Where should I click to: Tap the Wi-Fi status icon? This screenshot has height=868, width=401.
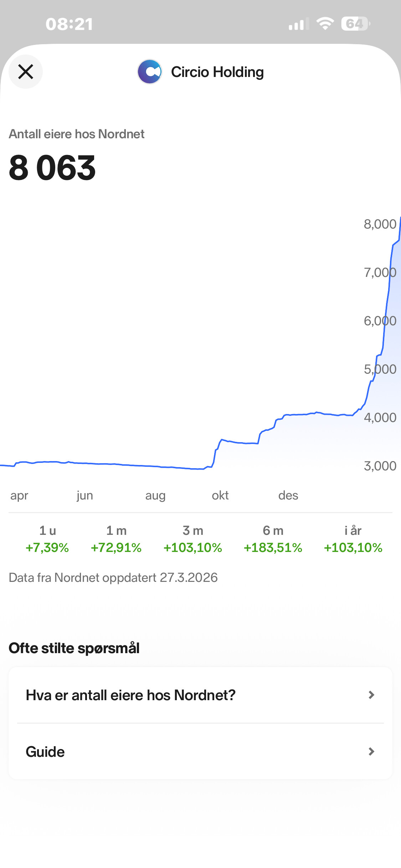click(x=325, y=24)
